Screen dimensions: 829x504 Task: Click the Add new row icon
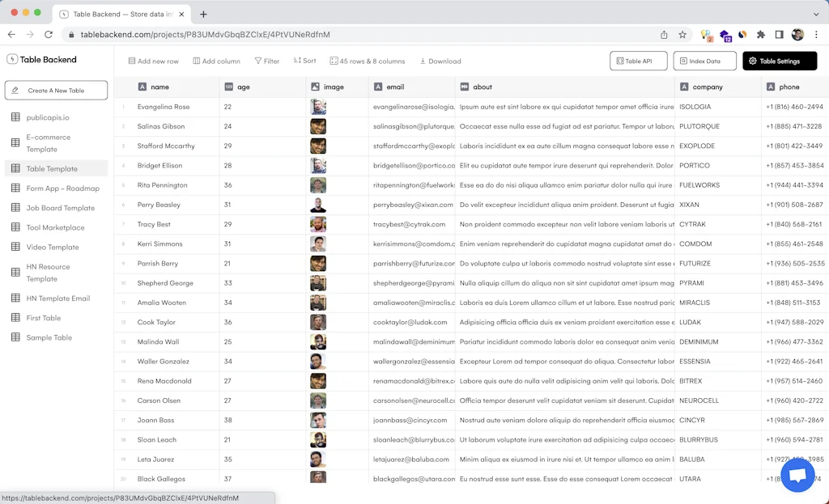tap(130, 61)
